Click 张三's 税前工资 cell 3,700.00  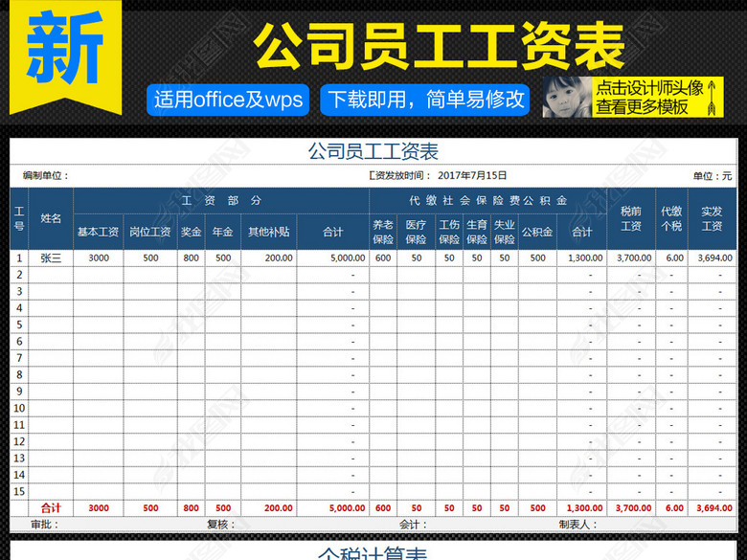pyautogui.click(x=631, y=258)
